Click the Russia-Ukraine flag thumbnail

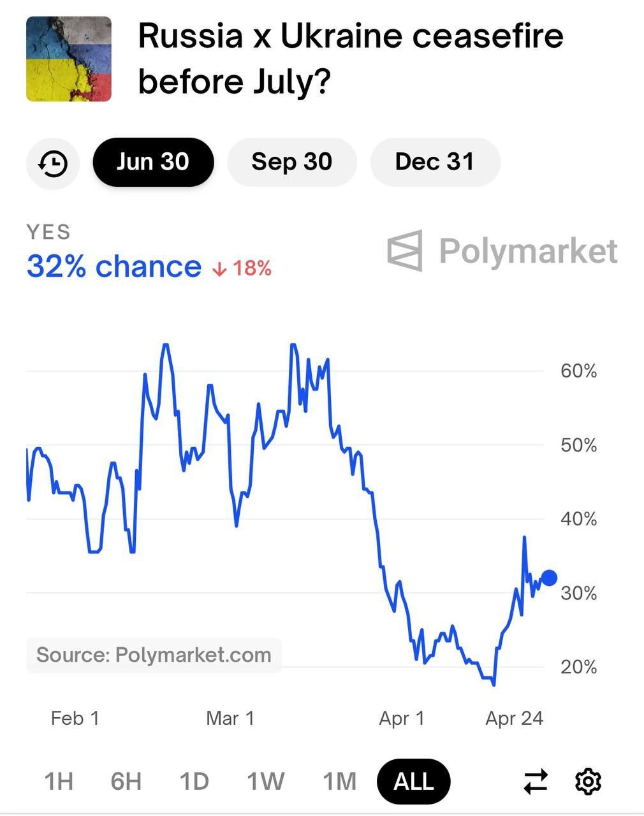pos(69,59)
